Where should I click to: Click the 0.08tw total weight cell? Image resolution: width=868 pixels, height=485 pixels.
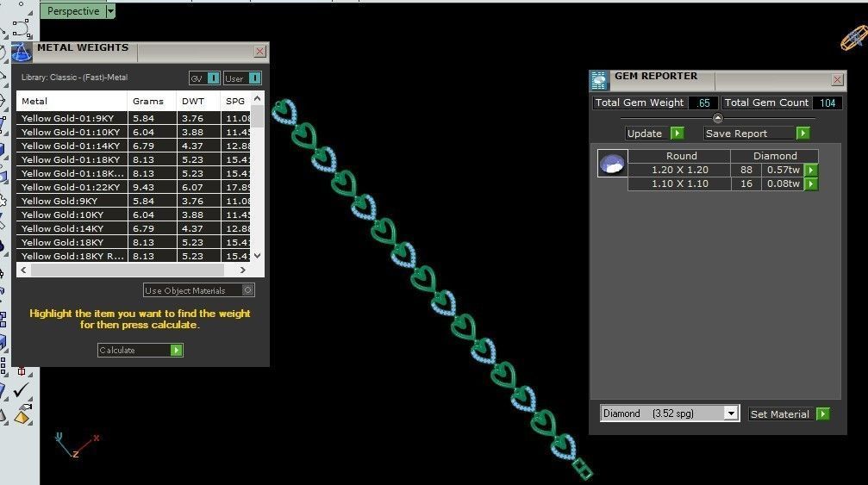pyautogui.click(x=783, y=183)
